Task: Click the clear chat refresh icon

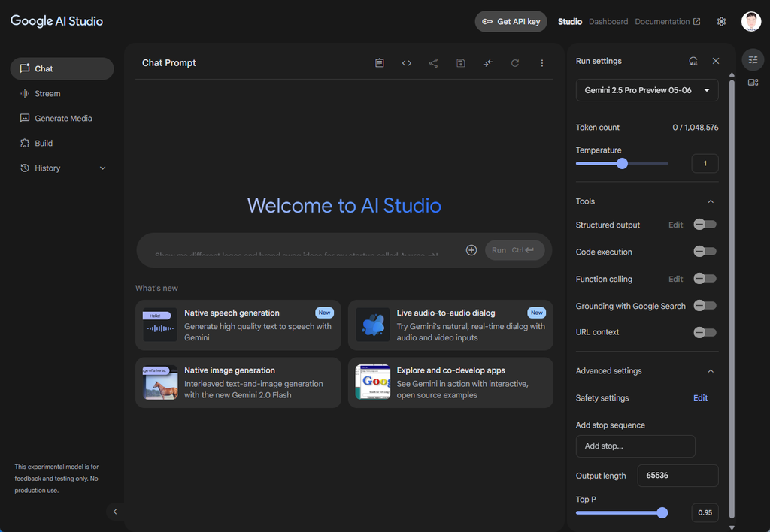Action: coord(515,63)
